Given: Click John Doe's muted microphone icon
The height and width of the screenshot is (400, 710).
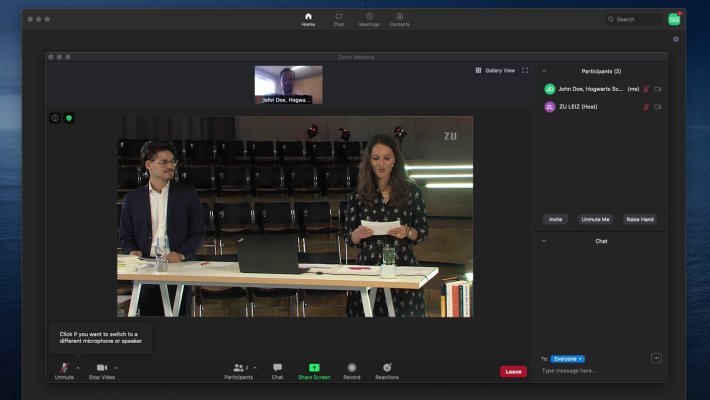Looking at the screenshot, I should [x=646, y=89].
